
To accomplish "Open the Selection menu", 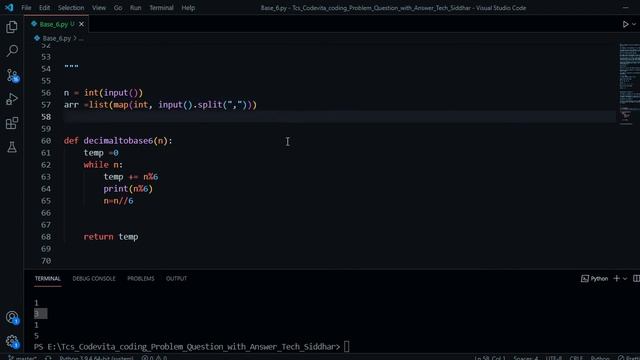I will click(71, 8).
